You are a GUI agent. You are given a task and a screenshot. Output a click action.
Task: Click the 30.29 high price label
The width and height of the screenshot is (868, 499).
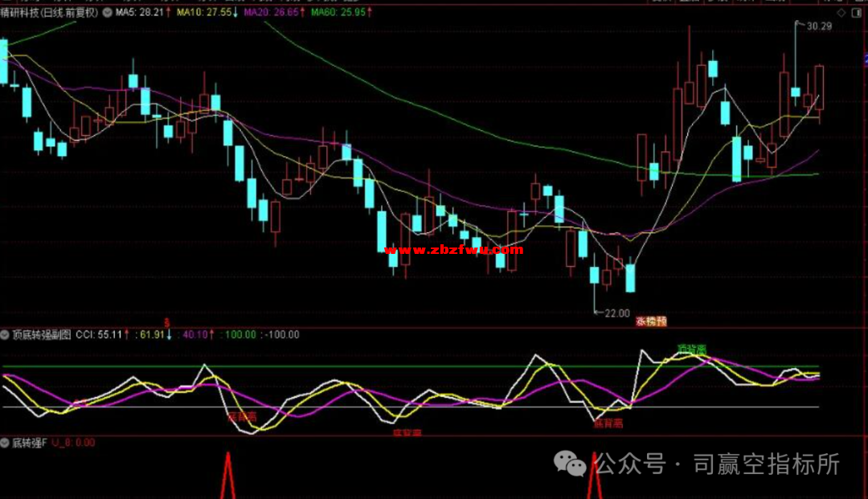[819, 26]
